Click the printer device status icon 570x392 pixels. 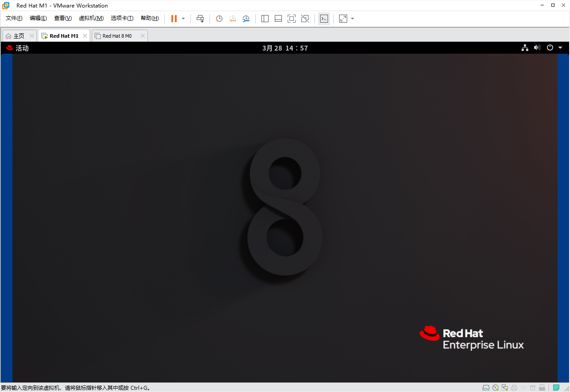pyautogui.click(x=514, y=388)
